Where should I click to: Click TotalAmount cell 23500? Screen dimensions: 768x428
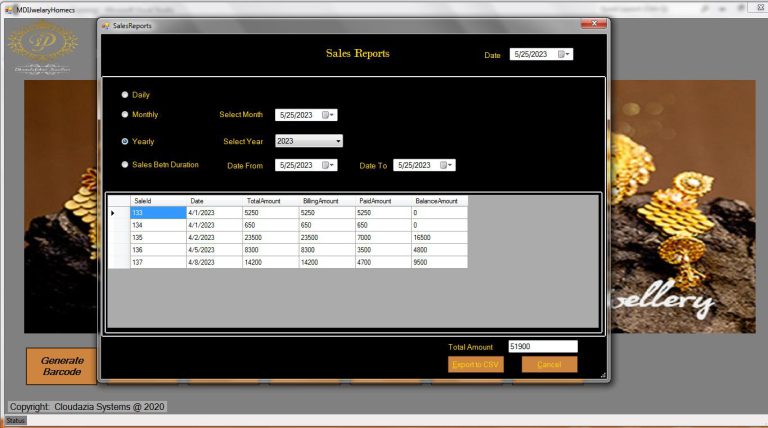(x=270, y=238)
